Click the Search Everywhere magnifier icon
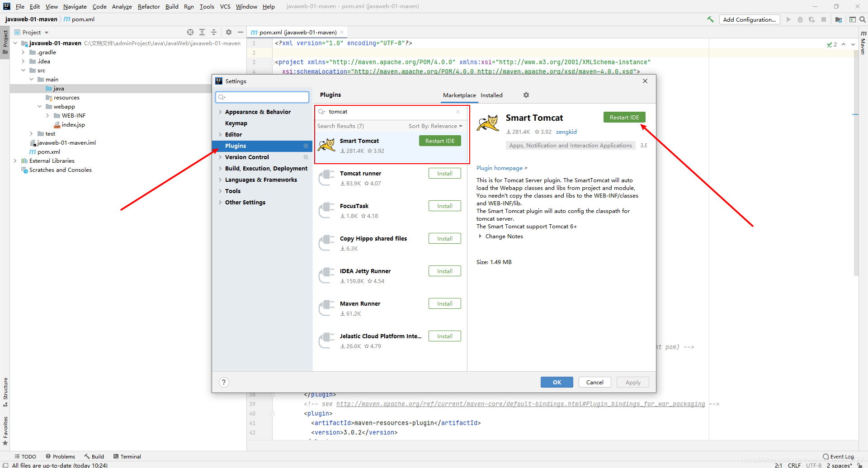The width and height of the screenshot is (868, 468). click(x=863, y=19)
